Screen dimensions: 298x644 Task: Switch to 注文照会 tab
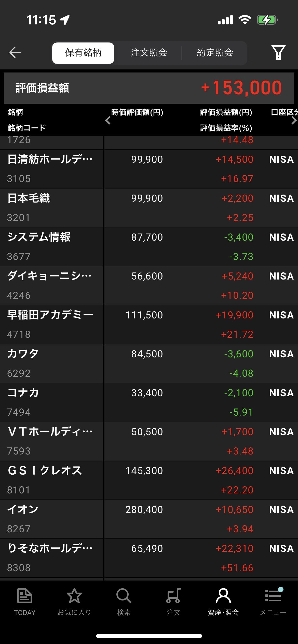pos(149,53)
